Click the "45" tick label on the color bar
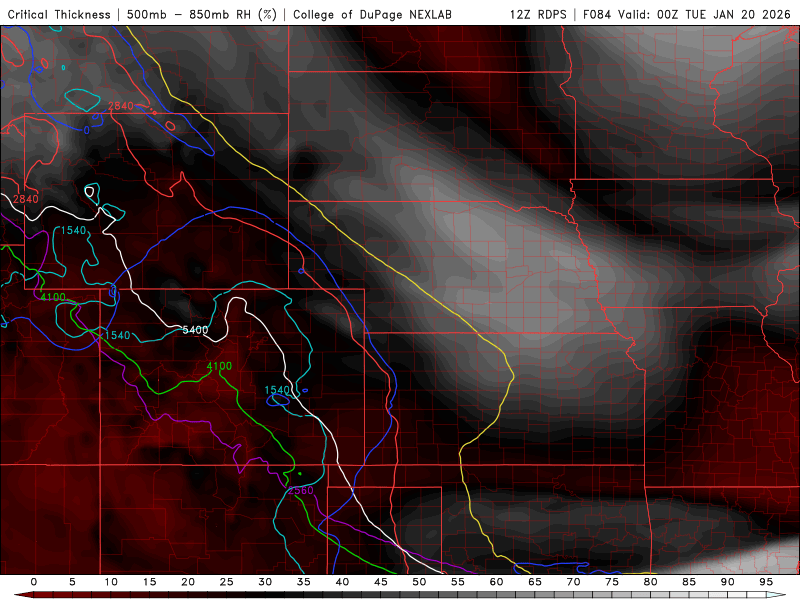This screenshot has width=800, height=600. (381, 582)
